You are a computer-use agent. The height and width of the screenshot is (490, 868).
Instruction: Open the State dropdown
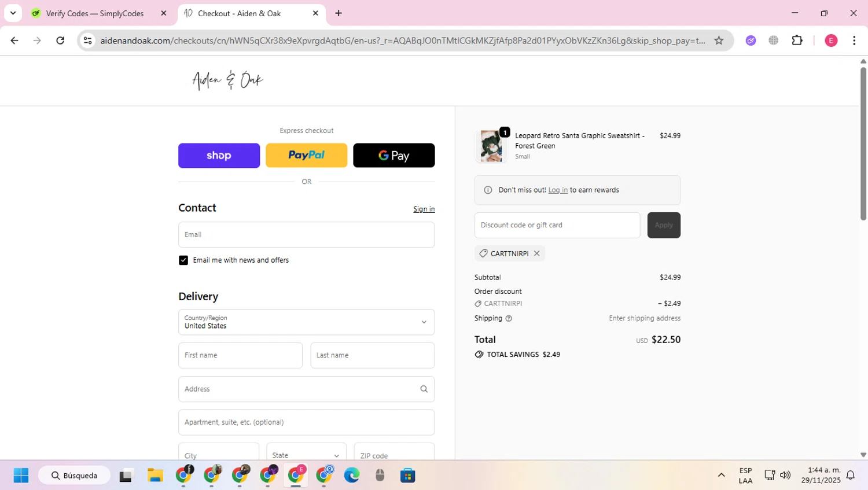[x=306, y=452]
